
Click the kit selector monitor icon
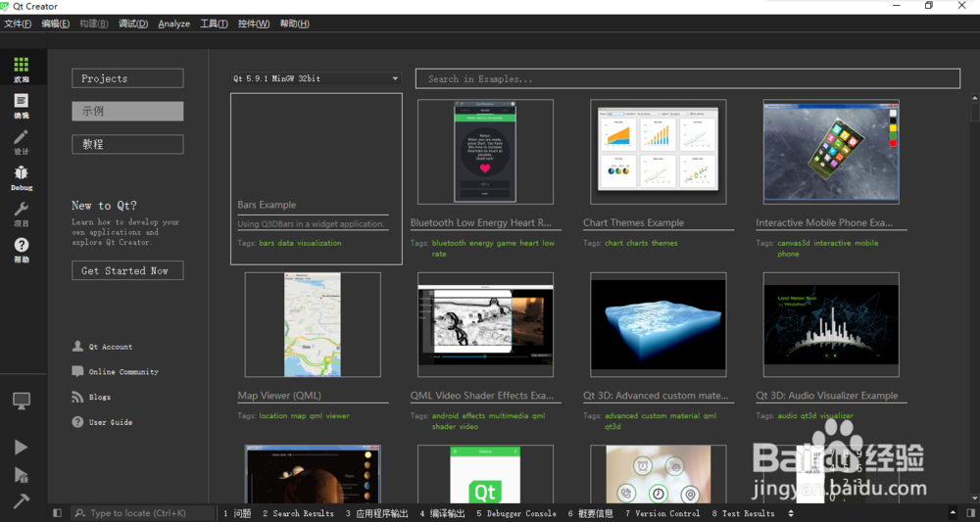pyautogui.click(x=22, y=401)
